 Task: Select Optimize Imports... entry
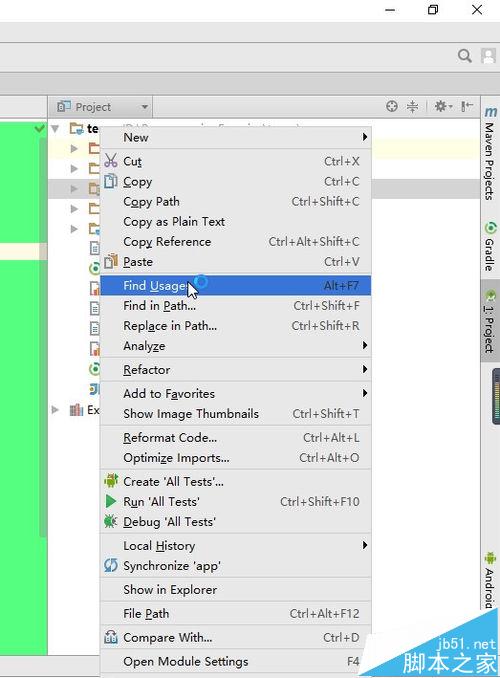pos(236,457)
